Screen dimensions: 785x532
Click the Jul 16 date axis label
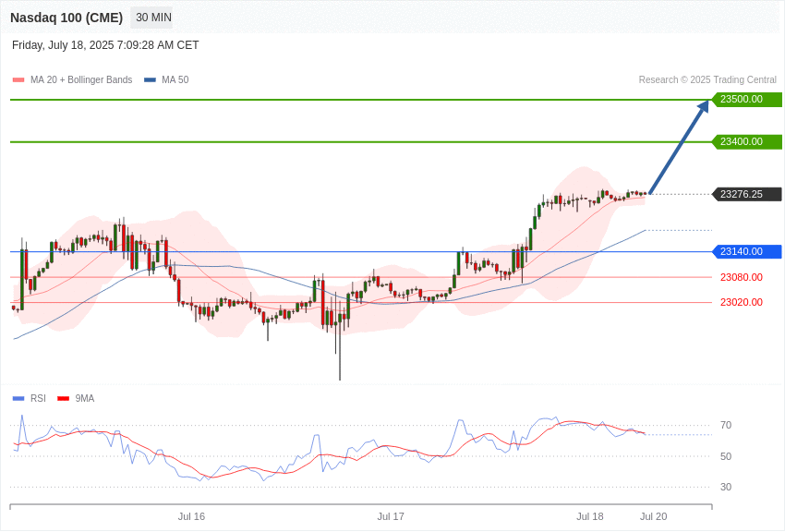(x=191, y=516)
